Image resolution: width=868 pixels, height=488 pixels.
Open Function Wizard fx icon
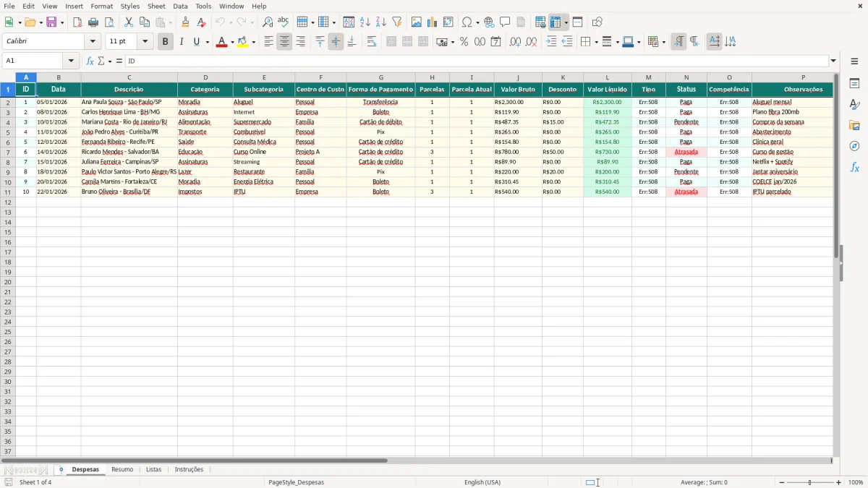(x=90, y=61)
